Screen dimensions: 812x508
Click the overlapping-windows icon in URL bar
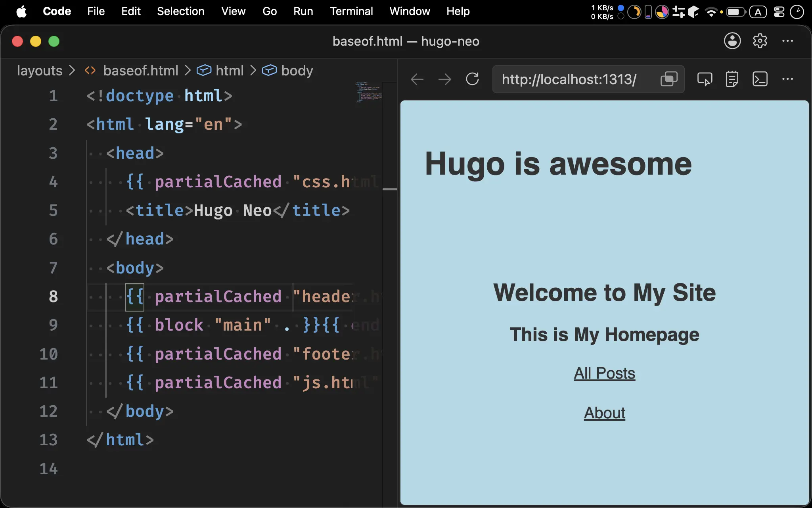tap(669, 79)
